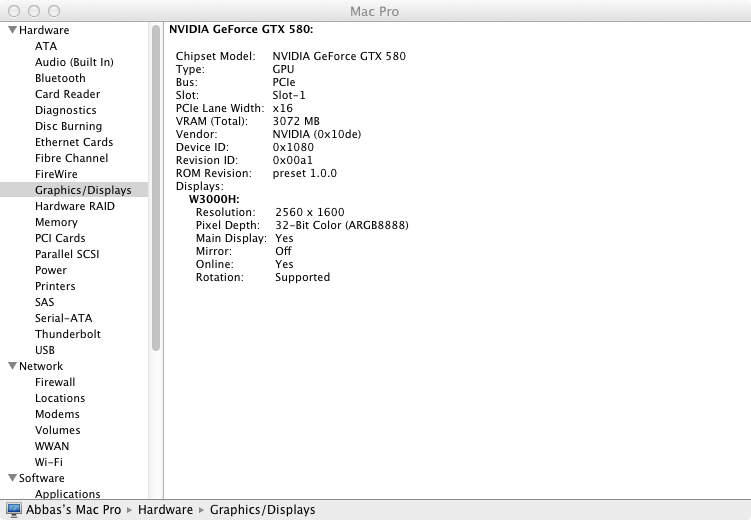
Task: Click the Slot-1 value
Action: (x=289, y=95)
